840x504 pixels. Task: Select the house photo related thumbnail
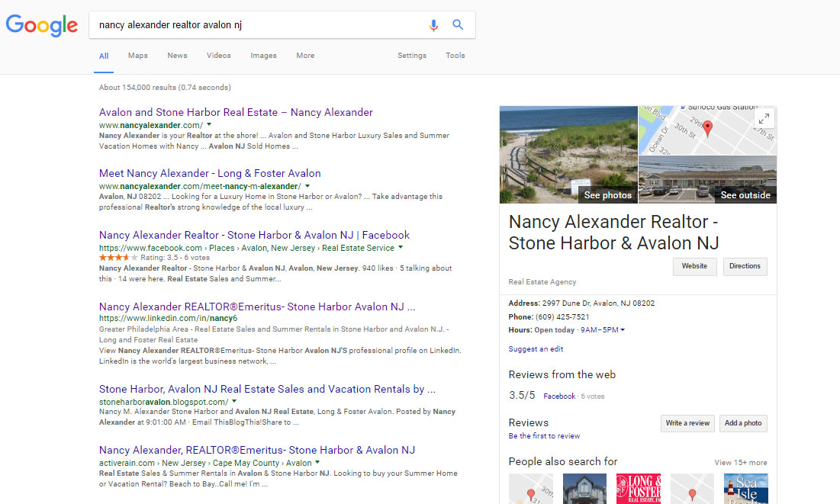pos(584,489)
